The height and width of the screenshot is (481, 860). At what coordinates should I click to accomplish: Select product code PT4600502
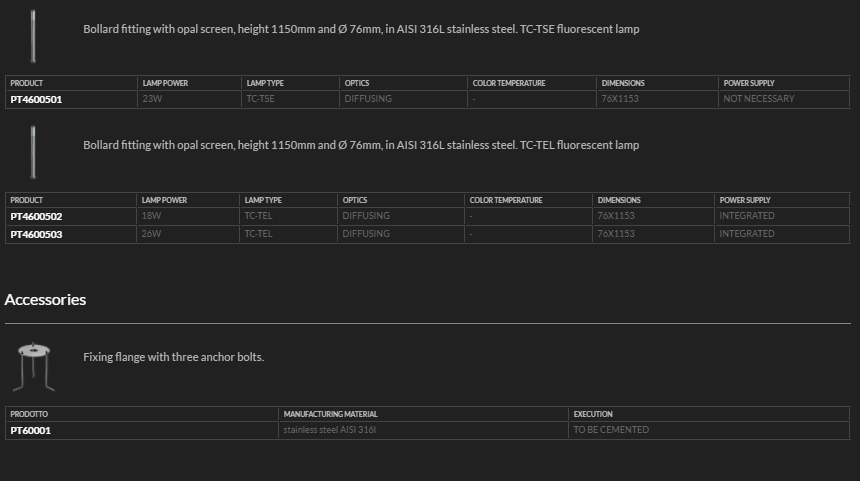tap(36, 216)
